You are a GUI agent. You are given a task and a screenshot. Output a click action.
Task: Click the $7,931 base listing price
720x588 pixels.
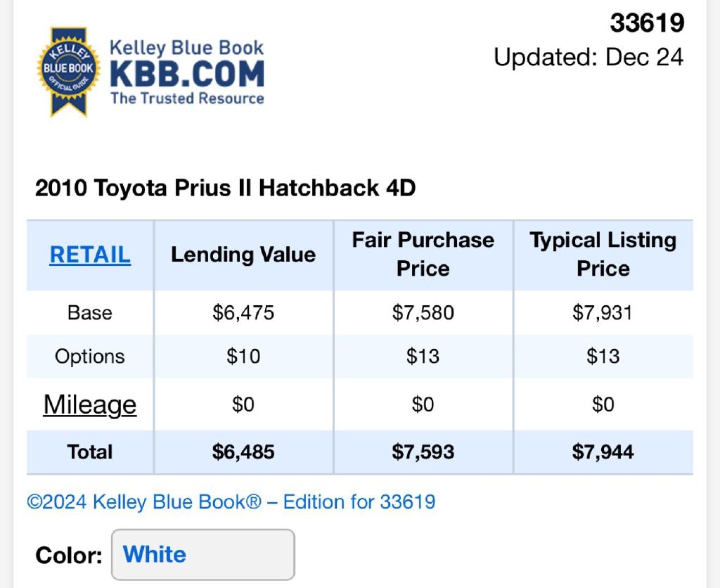click(x=603, y=312)
